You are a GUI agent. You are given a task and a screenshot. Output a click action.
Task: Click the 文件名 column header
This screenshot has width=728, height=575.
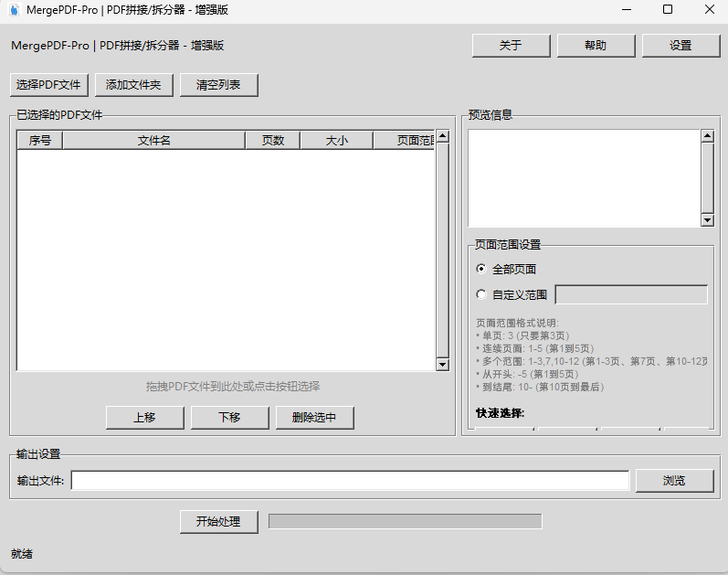point(153,141)
